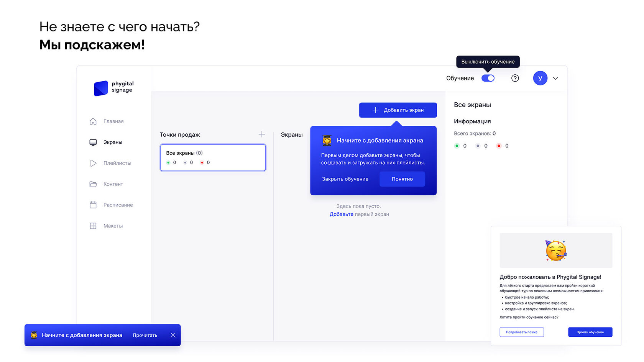
Task: Open the Макеты grid icon
Action: 93,226
